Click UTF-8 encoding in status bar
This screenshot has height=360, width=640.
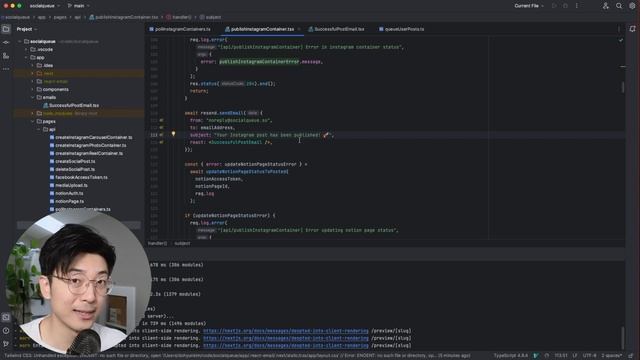tap(589, 356)
